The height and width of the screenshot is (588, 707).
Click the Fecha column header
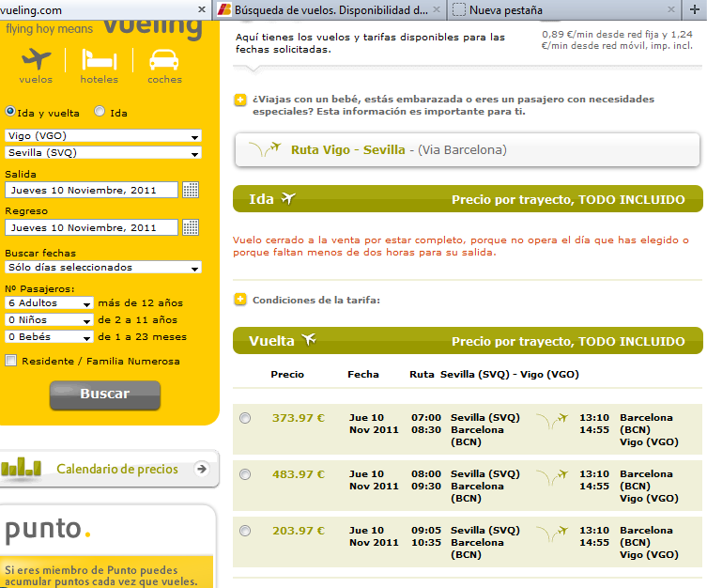(x=363, y=374)
